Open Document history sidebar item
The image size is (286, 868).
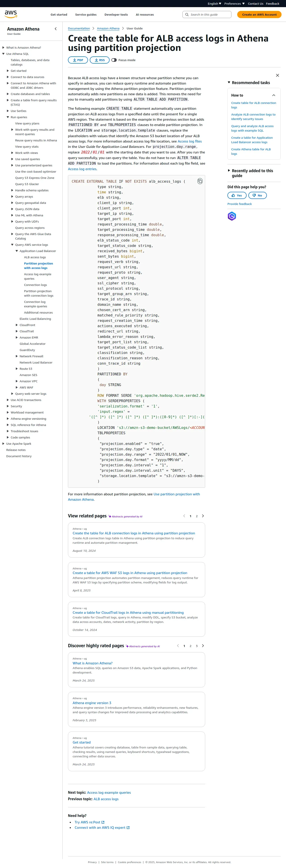(19, 456)
